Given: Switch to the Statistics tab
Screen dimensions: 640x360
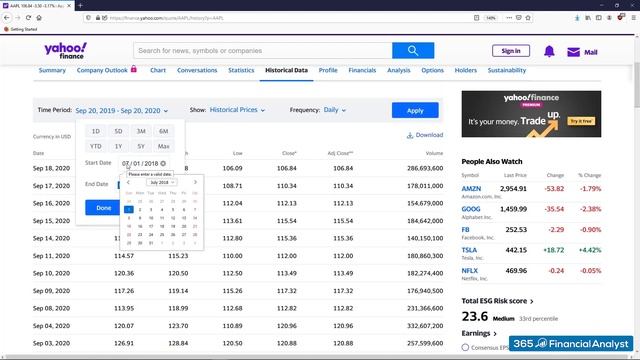Looking at the screenshot, I should (x=241, y=70).
